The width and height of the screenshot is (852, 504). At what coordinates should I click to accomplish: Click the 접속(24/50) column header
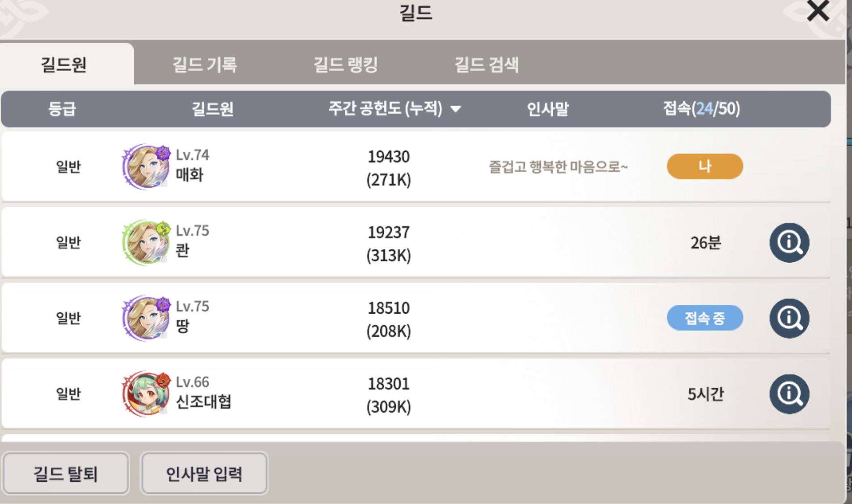[x=701, y=109]
